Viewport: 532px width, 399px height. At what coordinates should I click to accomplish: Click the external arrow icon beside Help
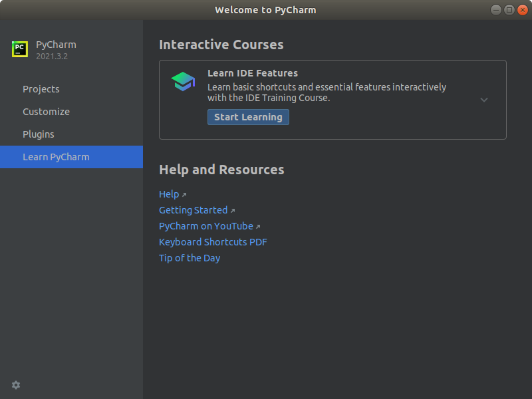[x=184, y=195]
